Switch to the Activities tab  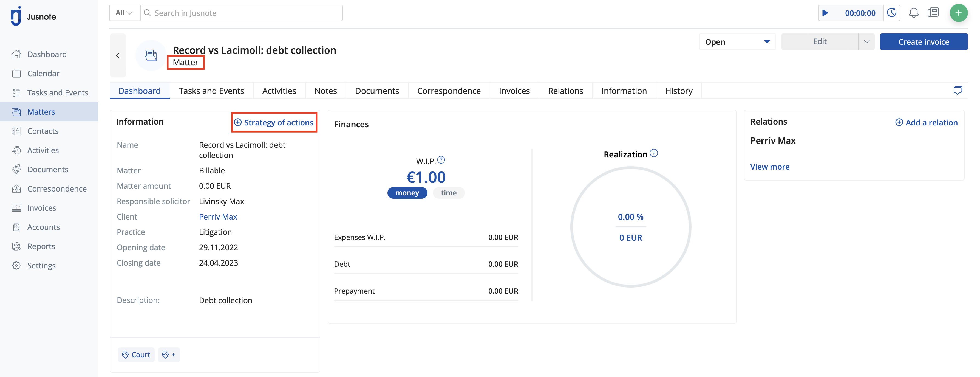[279, 91]
